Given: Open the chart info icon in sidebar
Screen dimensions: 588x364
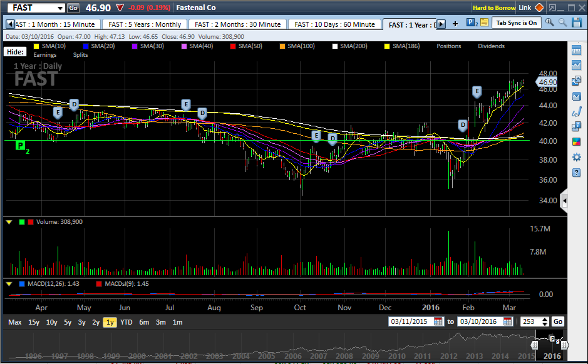Looking at the screenshot, I should [x=576, y=126].
